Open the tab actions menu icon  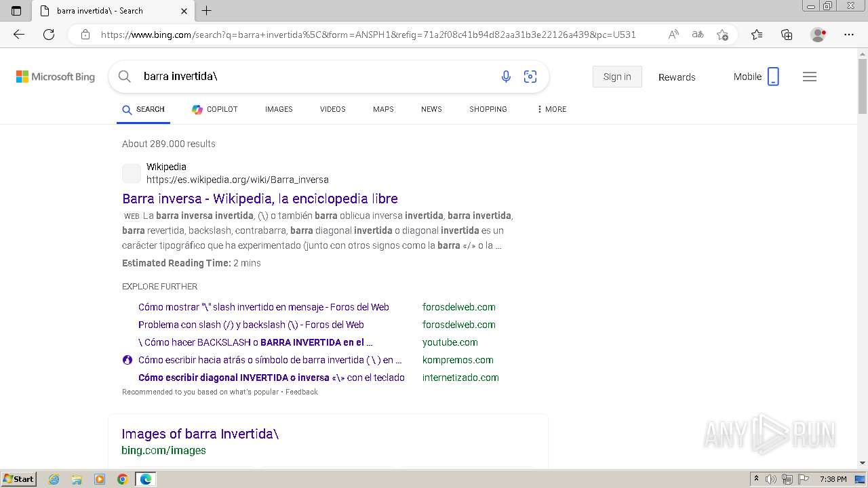(16, 10)
